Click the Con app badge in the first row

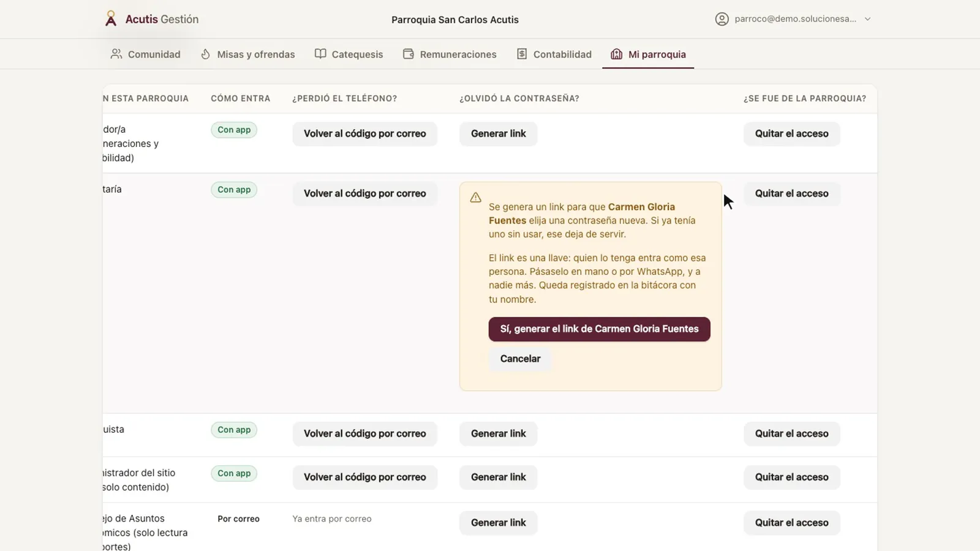234,130
